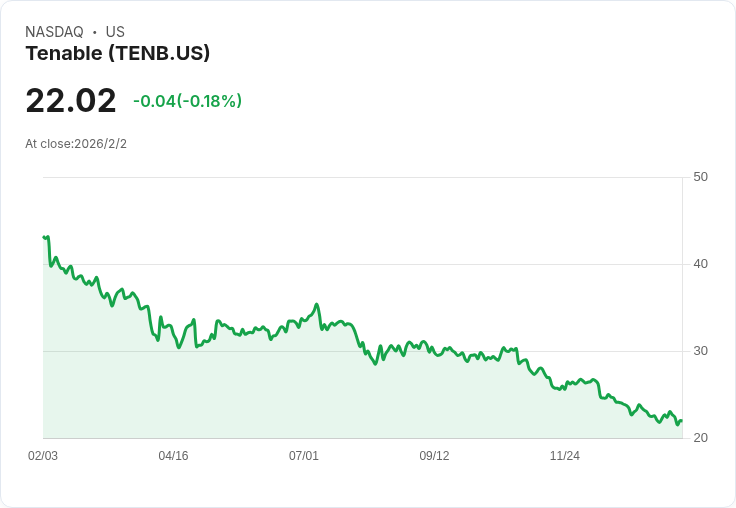Click the 40 label on the price axis
The width and height of the screenshot is (736, 508).
(700, 264)
